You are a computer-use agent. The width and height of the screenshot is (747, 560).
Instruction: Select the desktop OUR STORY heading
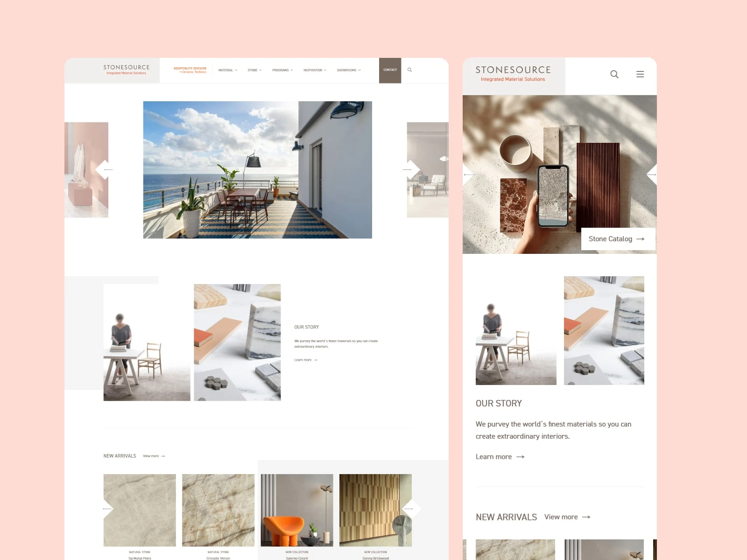click(x=307, y=327)
